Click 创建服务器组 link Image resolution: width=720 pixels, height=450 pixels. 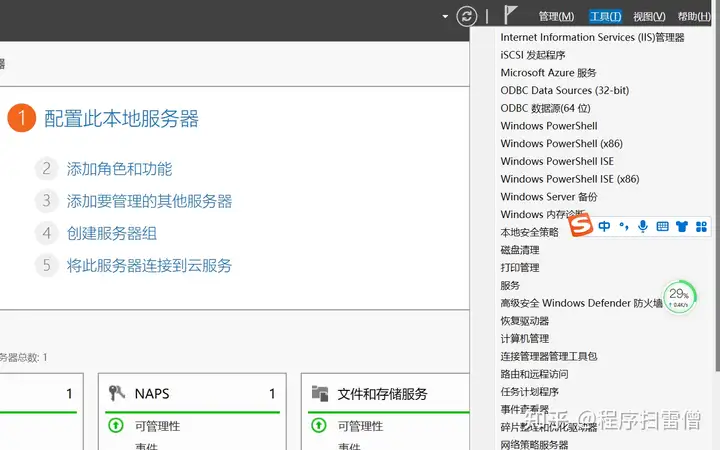coord(112,233)
